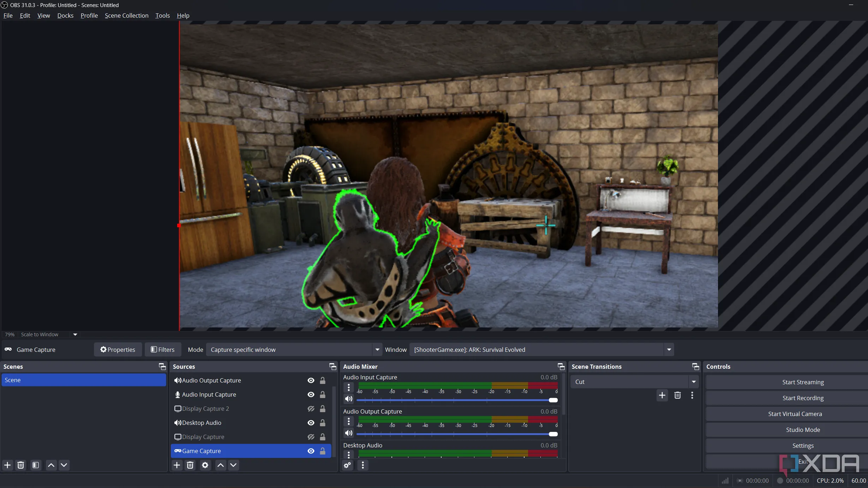Add a new source with plus icon
868x488 pixels.
point(177,465)
